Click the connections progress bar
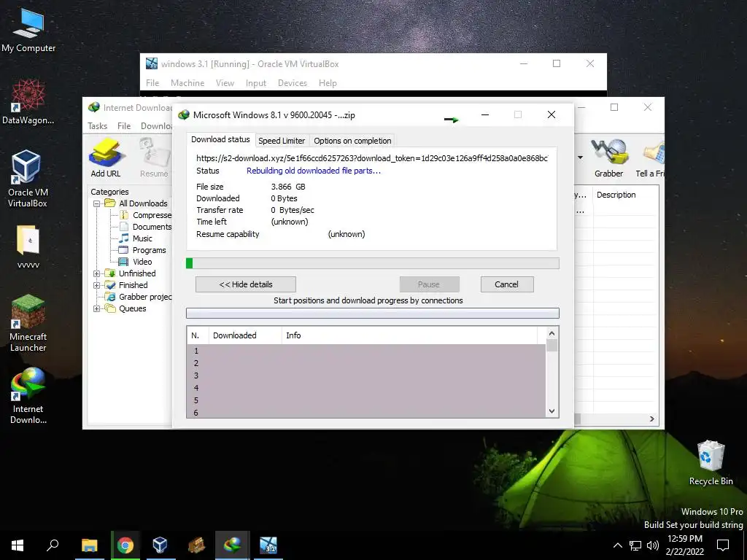Screen dimensions: 747x560 (x=373, y=314)
